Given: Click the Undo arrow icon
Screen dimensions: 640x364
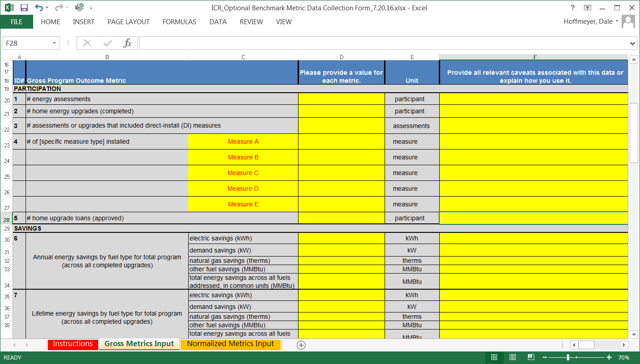Looking at the screenshot, I should click(39, 8).
